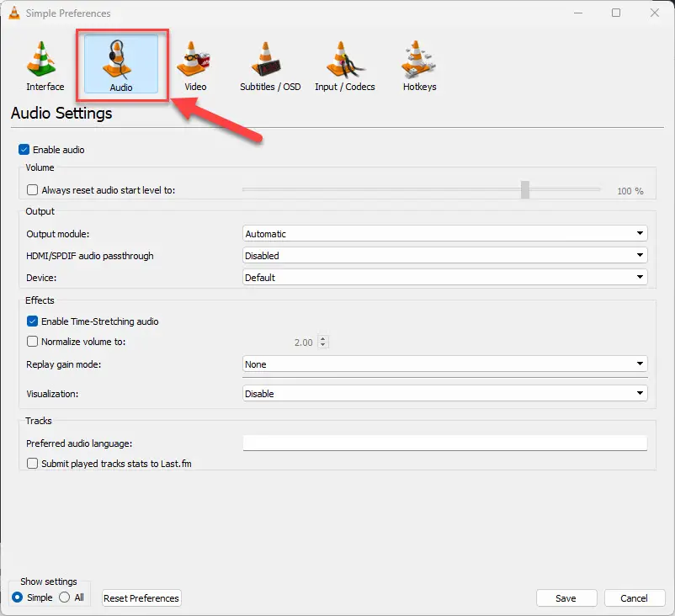The height and width of the screenshot is (616, 675).
Task: Click the VLC cone icon in title bar
Action: (13, 13)
